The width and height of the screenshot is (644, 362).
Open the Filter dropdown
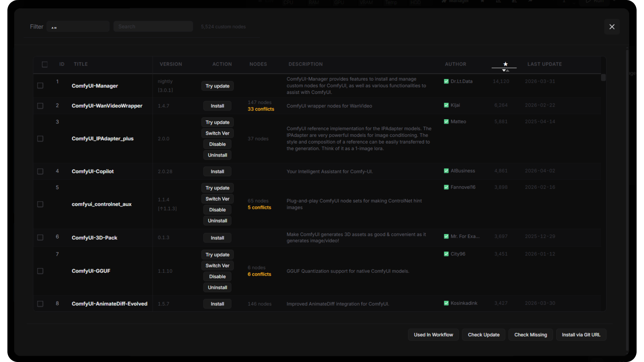coord(78,26)
